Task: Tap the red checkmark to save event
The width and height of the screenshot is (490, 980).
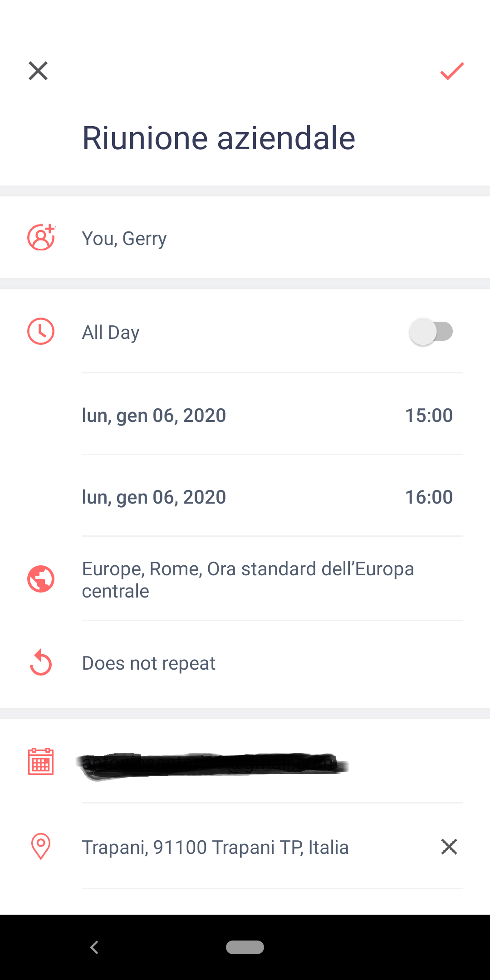Action: [x=452, y=71]
